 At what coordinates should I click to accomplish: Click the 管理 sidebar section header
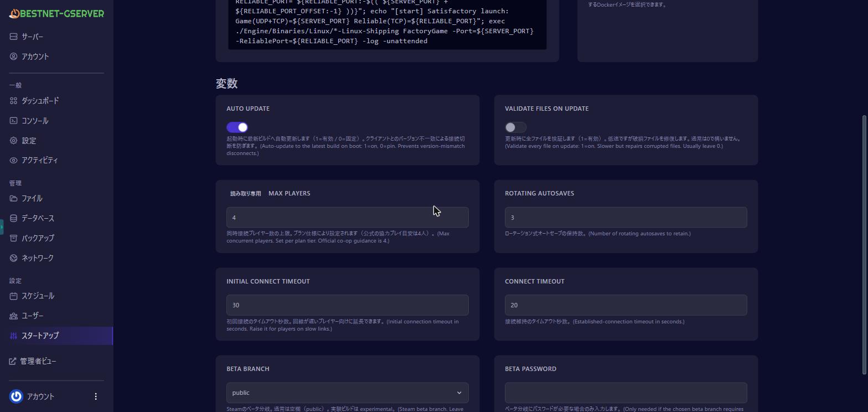tap(15, 183)
